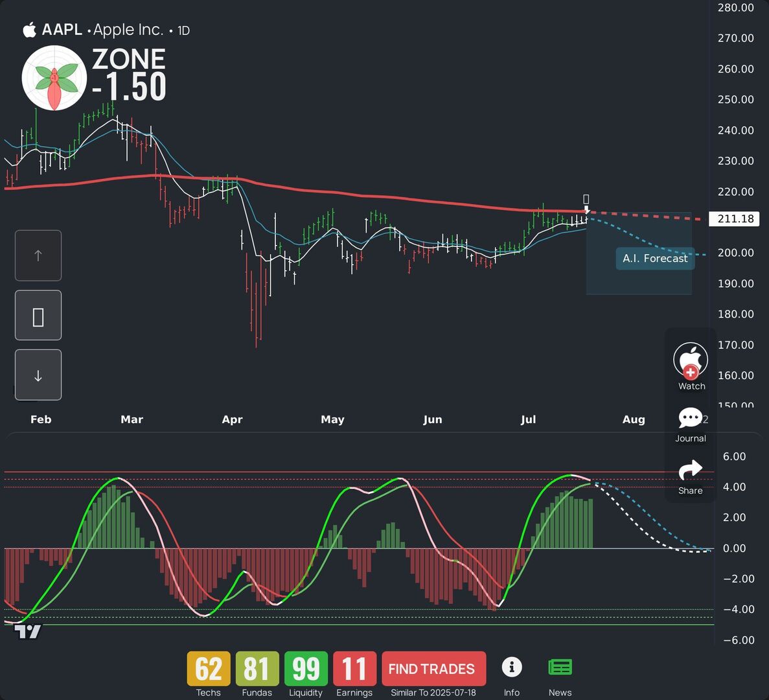
Task: Tap the Fundas score 81 badge
Action: (x=257, y=668)
